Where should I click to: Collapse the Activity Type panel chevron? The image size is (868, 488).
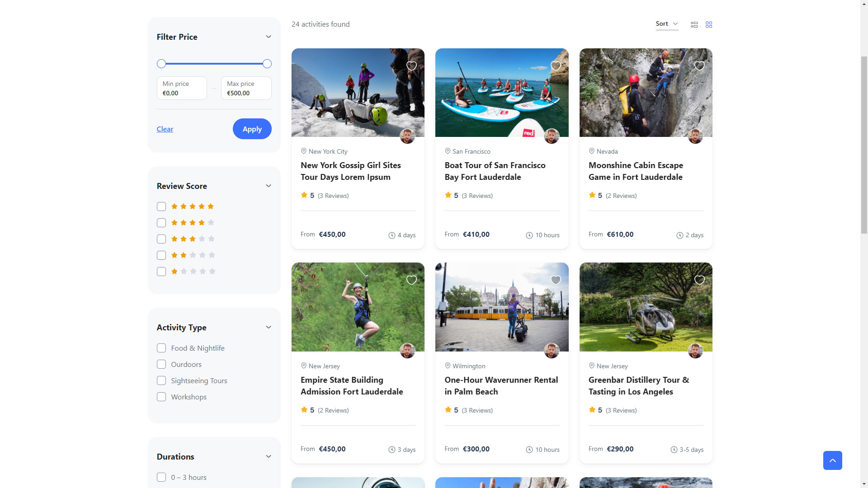tap(269, 328)
